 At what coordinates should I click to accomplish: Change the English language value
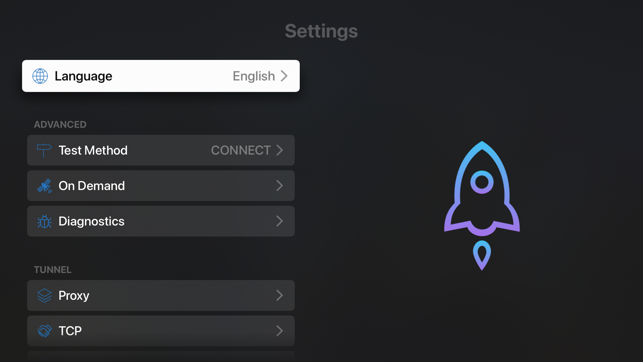[x=253, y=76]
